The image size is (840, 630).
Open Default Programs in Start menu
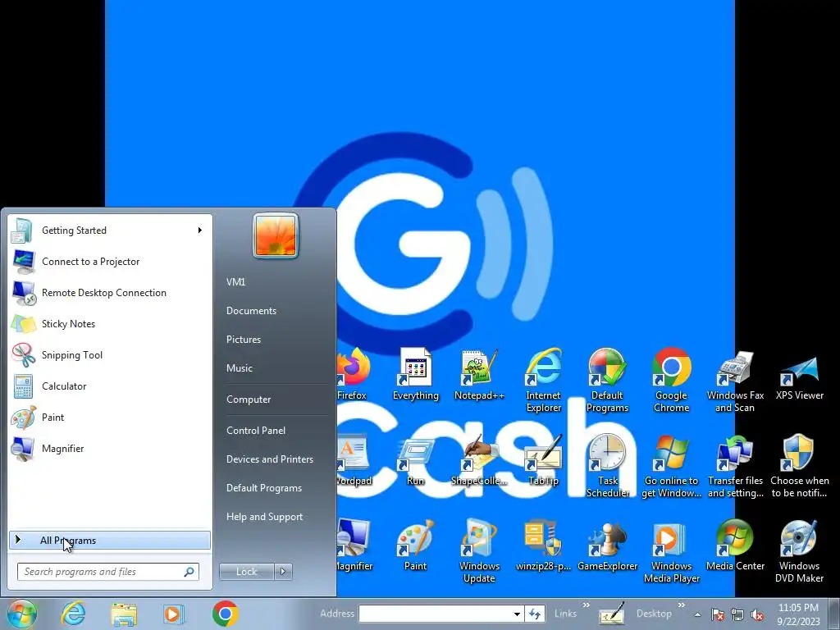pos(264,488)
